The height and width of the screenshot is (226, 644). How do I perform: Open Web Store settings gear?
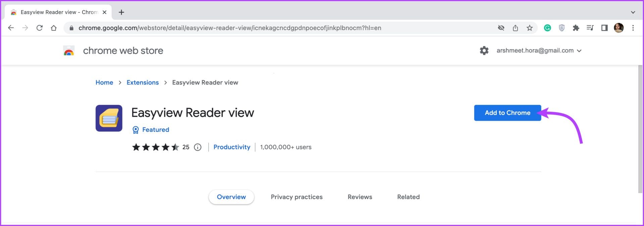click(484, 51)
